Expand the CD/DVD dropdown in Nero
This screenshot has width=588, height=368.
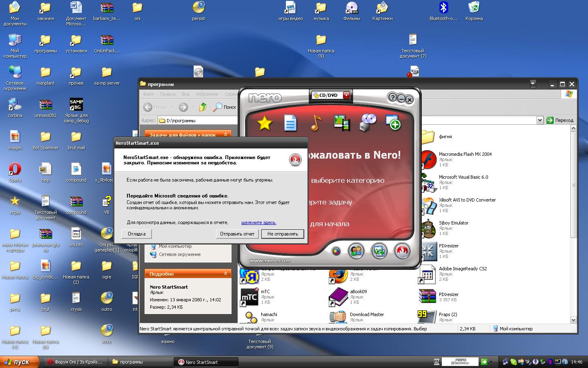(x=346, y=95)
